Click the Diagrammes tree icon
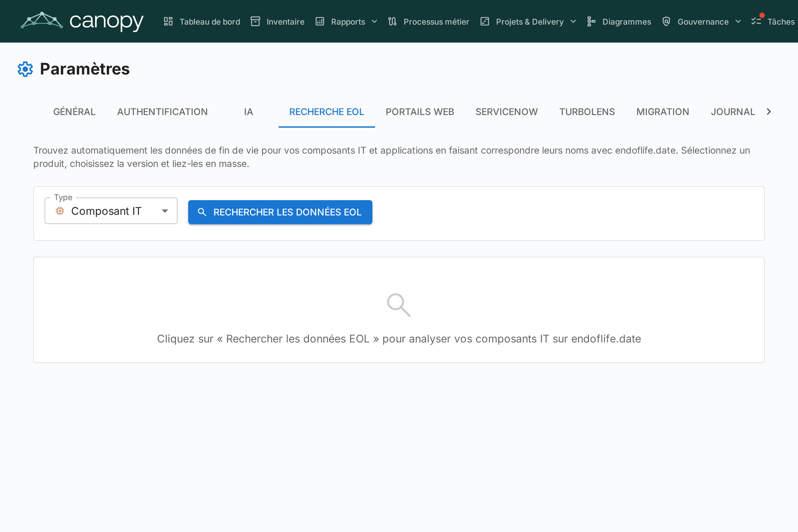This screenshot has width=798, height=532. tap(592, 21)
